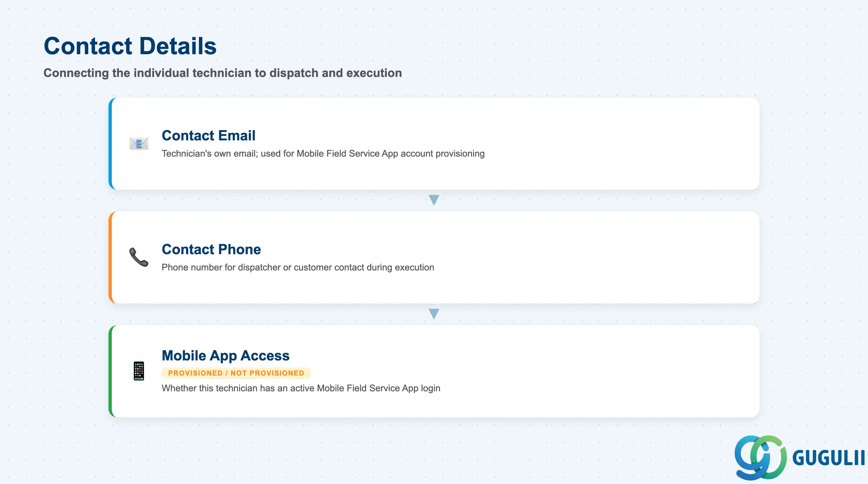This screenshot has height=484, width=868.
Task: Click the Gugulii logo
Action: [x=799, y=457]
